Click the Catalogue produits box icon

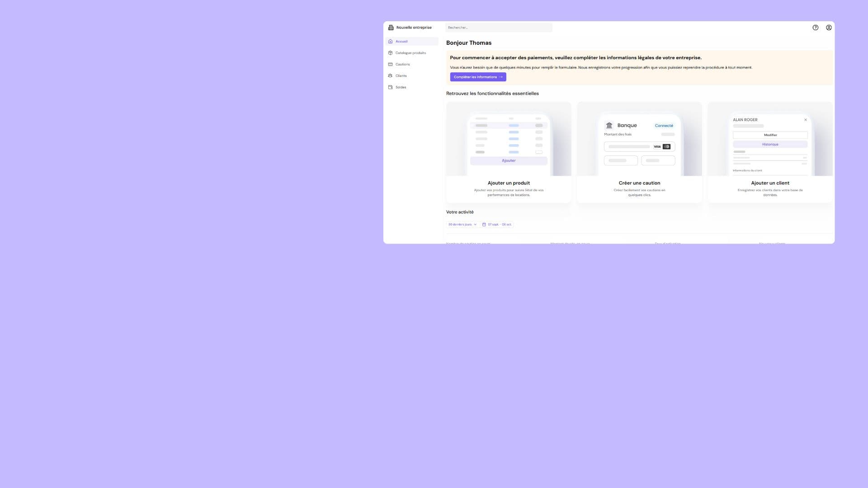pos(390,53)
